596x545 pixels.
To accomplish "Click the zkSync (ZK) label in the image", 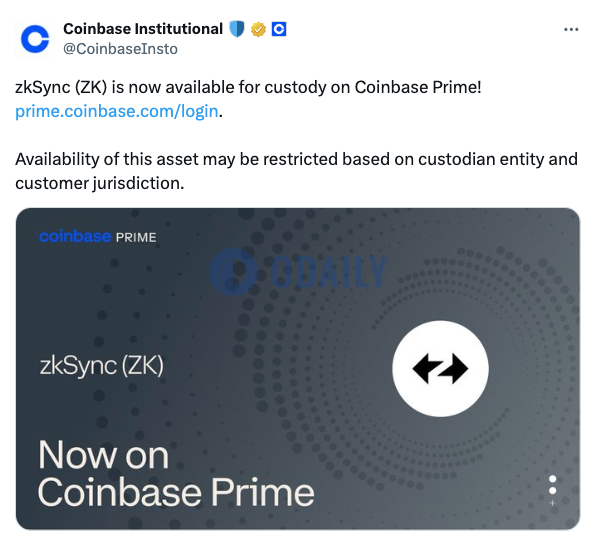I will 101,366.
